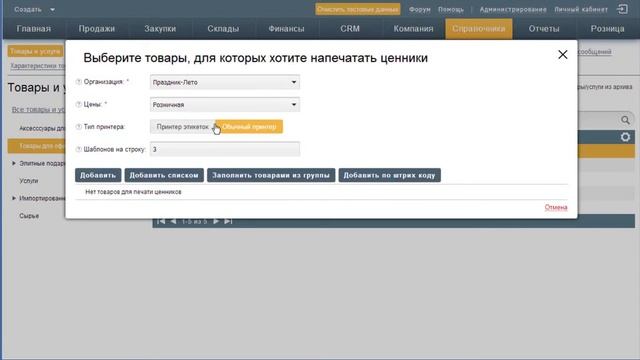Open the Создать dropdown menu

click(34, 9)
